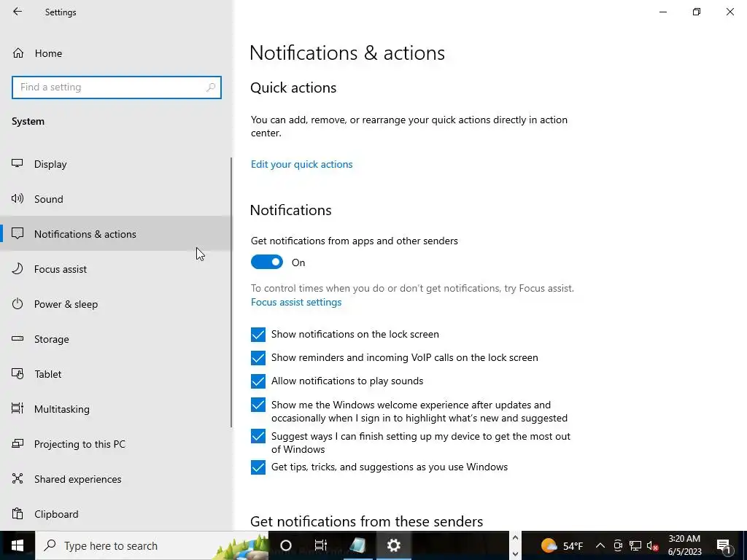This screenshot has width=747, height=560.
Task: Click the network tray icon
Action: coord(635,545)
